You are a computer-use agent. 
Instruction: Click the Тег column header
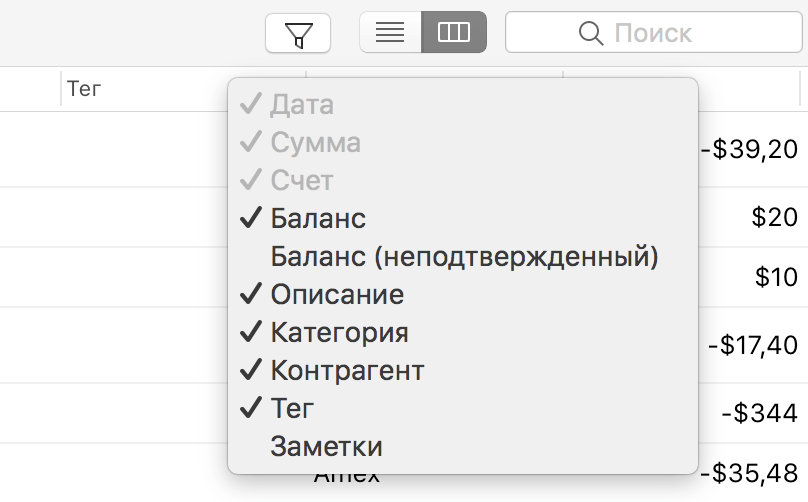[x=84, y=89]
